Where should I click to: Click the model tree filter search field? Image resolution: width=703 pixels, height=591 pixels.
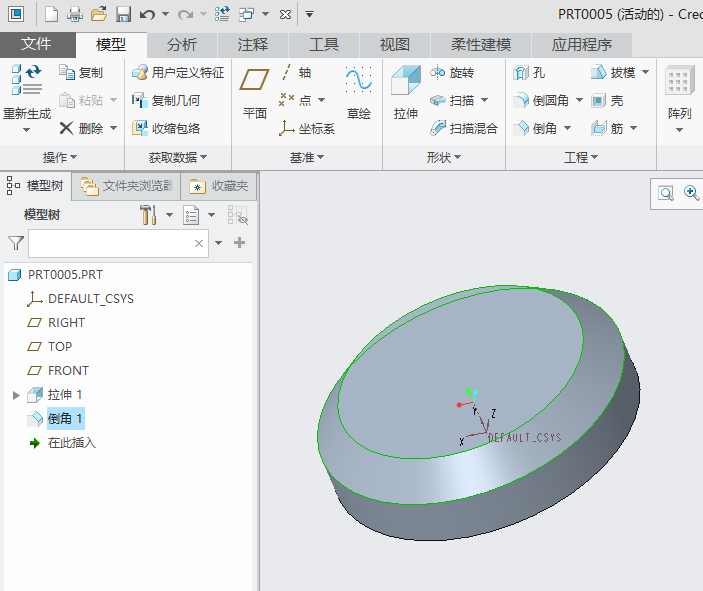tap(108, 243)
